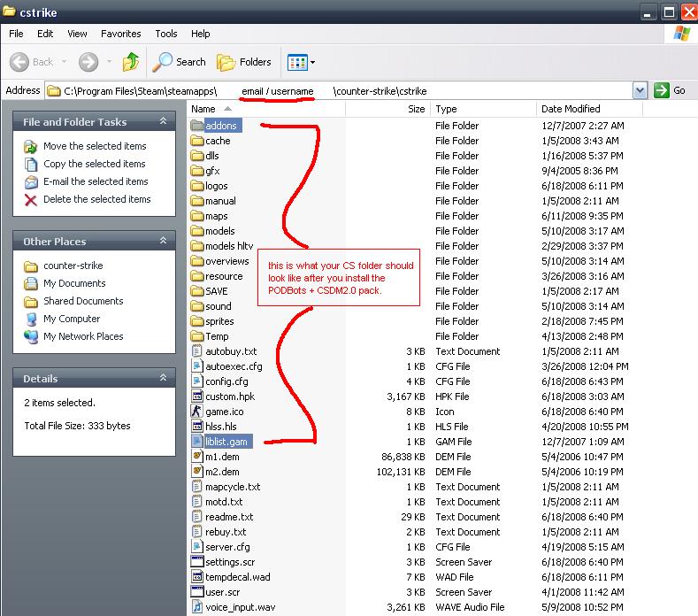Viewport: 698px width, 616px height.
Task: Open the View menu
Action: tap(77, 34)
